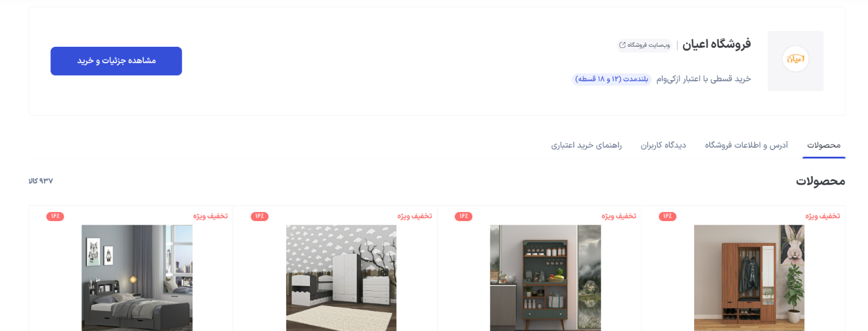The height and width of the screenshot is (331, 868).
Task: Click the 14% badge on gray bed product
Action: click(55, 216)
